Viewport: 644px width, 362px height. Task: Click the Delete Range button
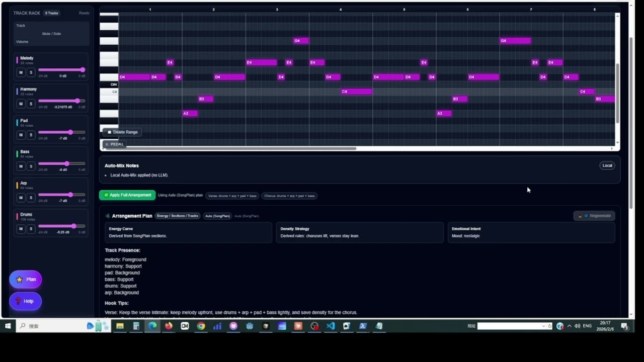122,132
